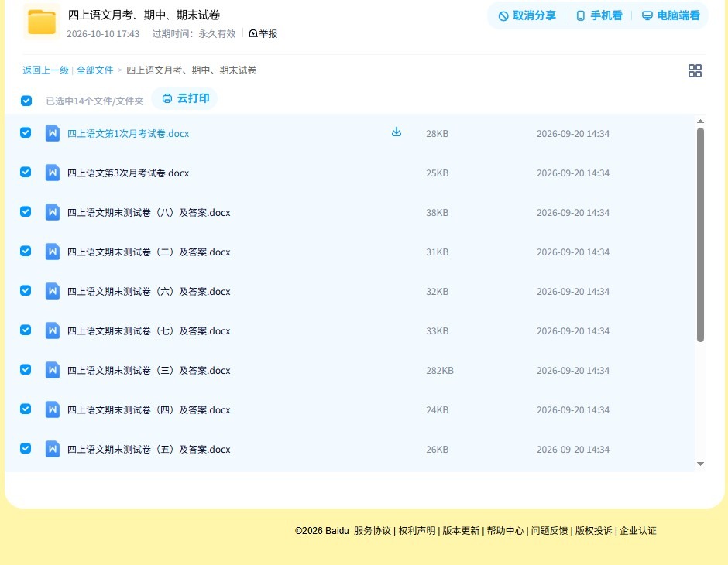Image resolution: width=728 pixels, height=565 pixels.
Task: Open file 四上语文第3次月考试卷.docx
Action: point(128,173)
